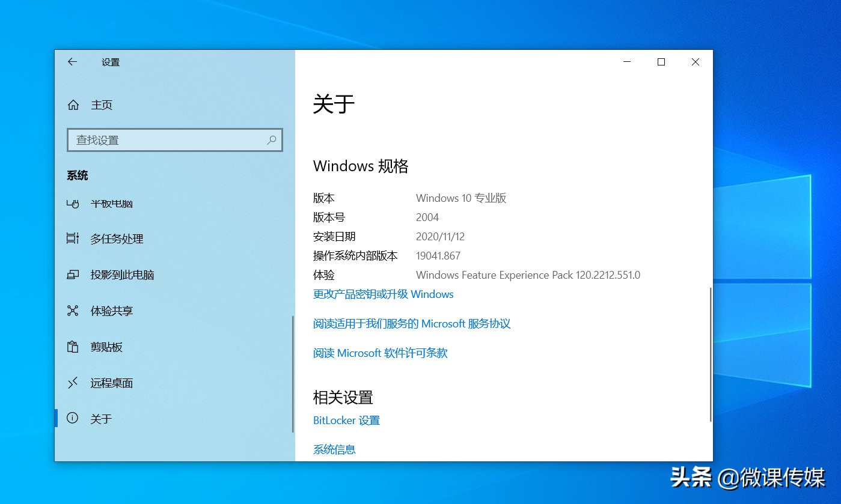
Task: Select the Remote Desktop icon
Action: pyautogui.click(x=73, y=383)
